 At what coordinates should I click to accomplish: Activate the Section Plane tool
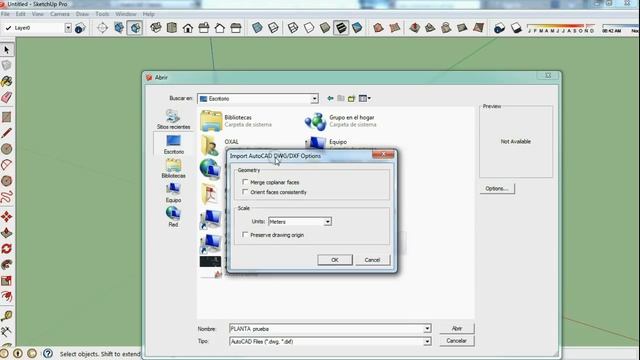pyautogui.click(x=102, y=28)
